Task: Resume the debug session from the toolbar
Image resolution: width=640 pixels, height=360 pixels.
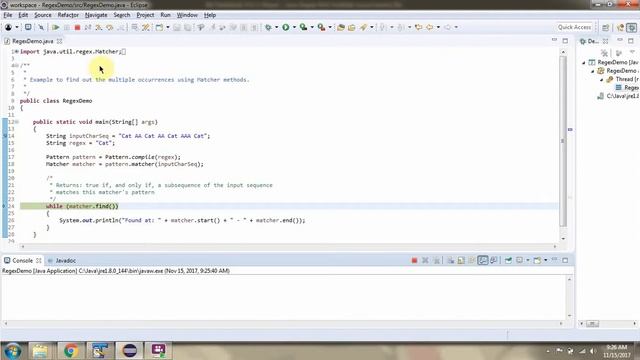Action: (56, 27)
